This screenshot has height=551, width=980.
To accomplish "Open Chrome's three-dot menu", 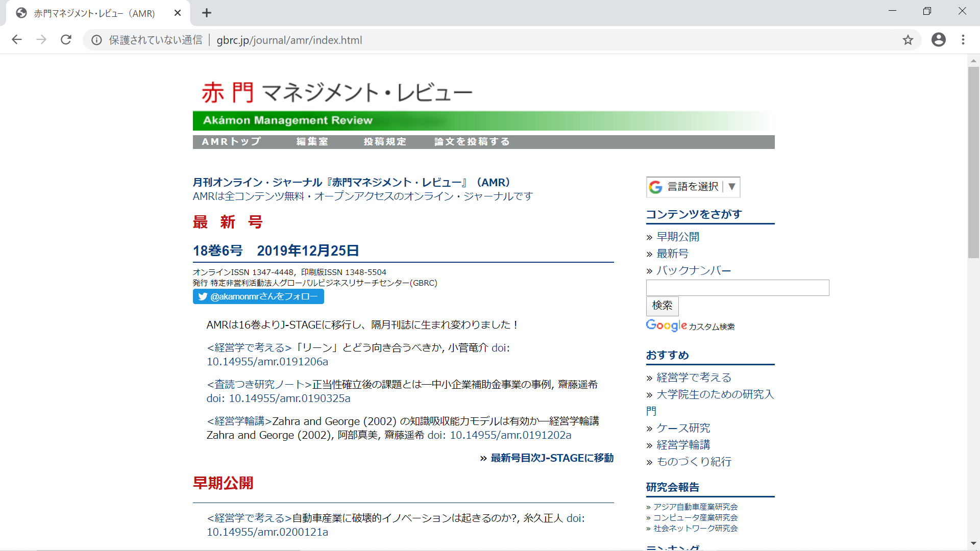I will tap(963, 40).
